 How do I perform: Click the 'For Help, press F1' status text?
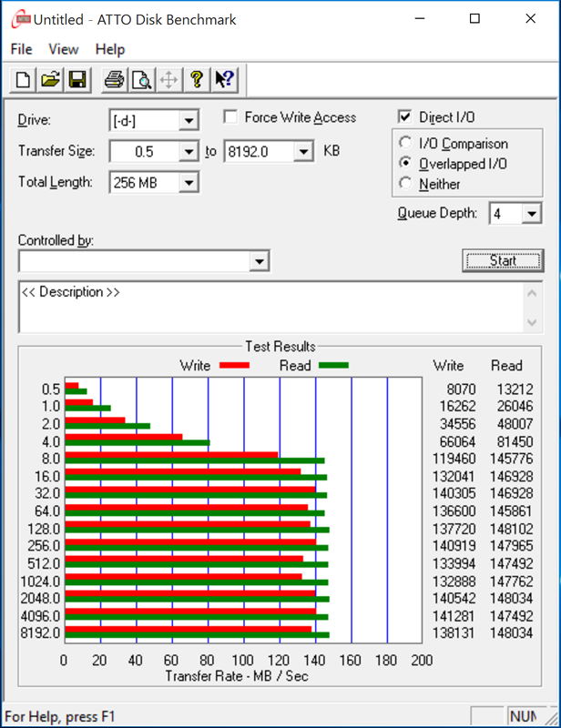(59, 716)
